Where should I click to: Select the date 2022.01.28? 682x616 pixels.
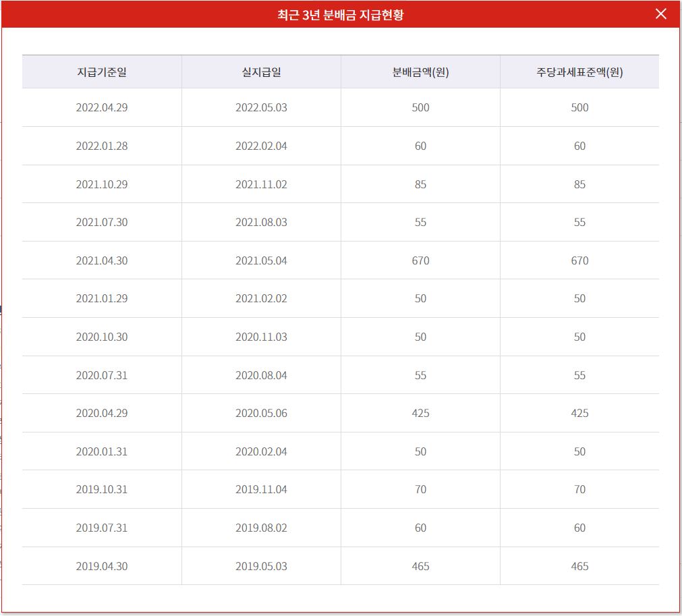pyautogui.click(x=102, y=146)
